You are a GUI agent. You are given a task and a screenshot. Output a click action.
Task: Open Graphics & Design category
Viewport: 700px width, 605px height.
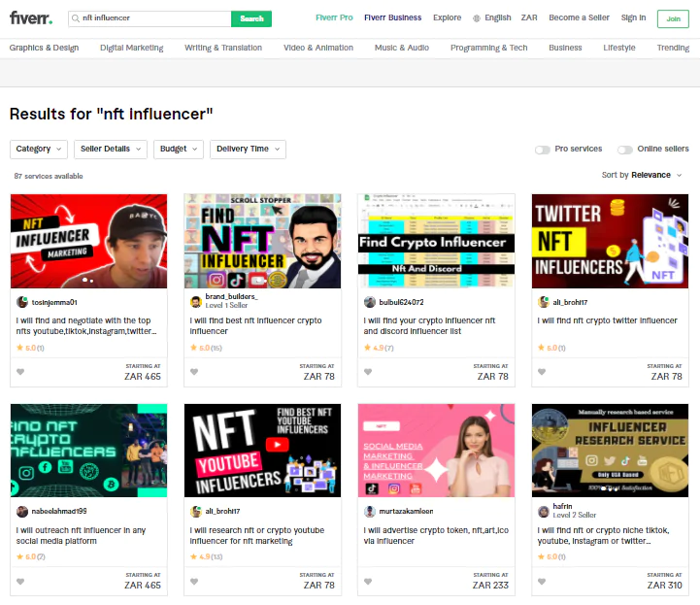tap(44, 48)
